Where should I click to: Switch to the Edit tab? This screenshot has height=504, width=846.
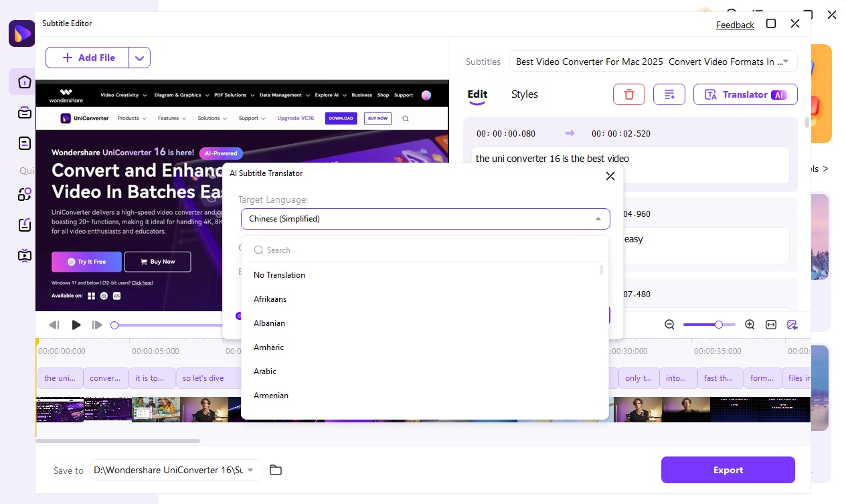click(477, 94)
